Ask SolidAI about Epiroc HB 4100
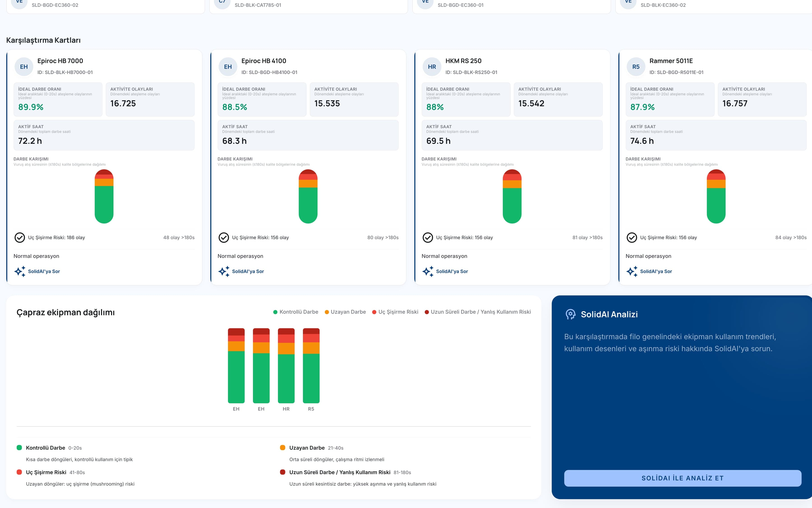The image size is (812, 508). point(248,271)
